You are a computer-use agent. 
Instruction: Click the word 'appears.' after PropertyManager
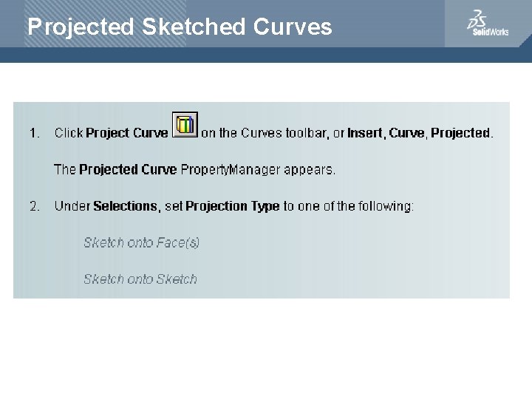(310, 171)
